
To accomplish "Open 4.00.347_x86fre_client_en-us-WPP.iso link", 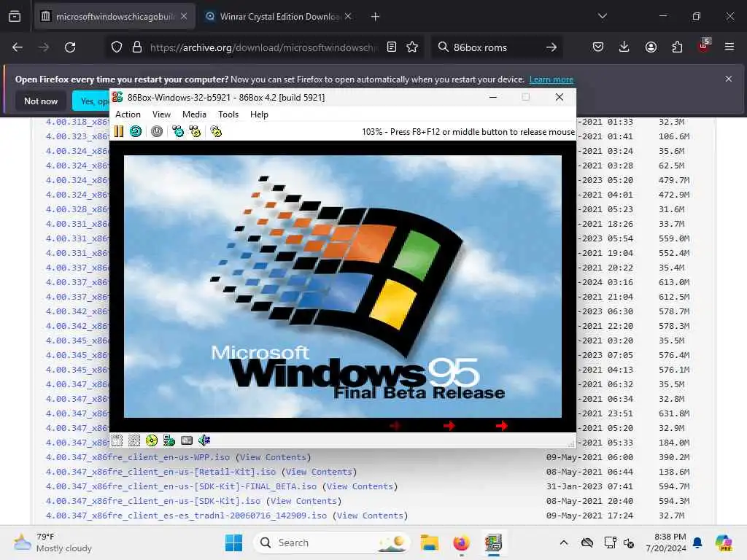I will 138,457.
